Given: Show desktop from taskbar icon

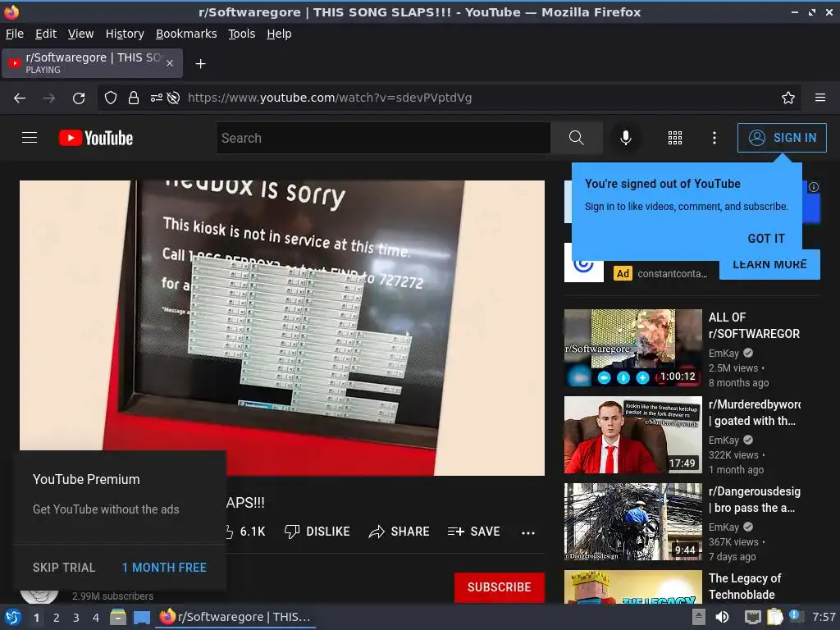Looking at the screenshot, I should [x=142, y=617].
